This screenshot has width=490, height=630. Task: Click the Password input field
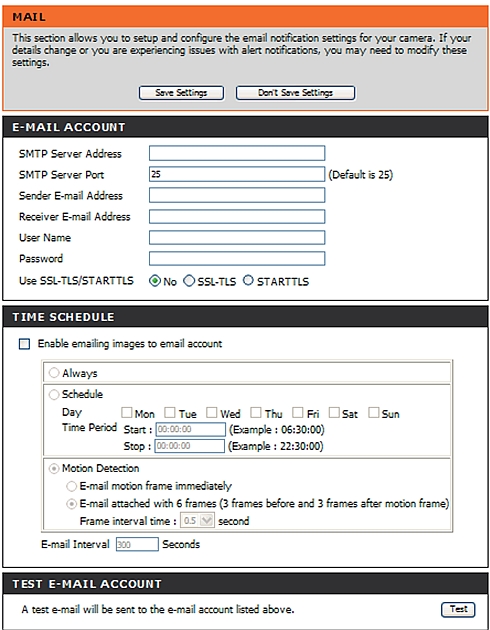point(237,258)
